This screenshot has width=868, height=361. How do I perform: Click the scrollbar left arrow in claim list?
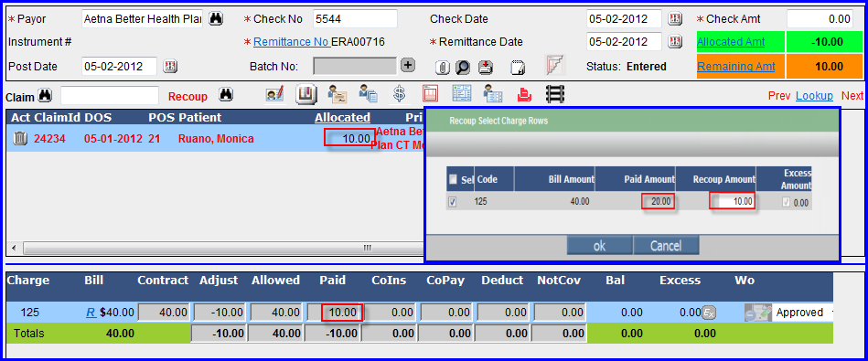(14, 248)
